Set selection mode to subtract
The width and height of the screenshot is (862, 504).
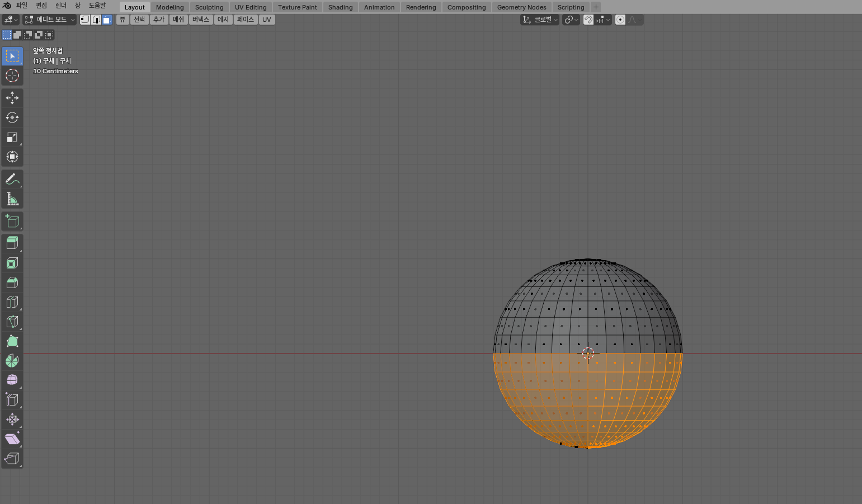[x=28, y=35]
